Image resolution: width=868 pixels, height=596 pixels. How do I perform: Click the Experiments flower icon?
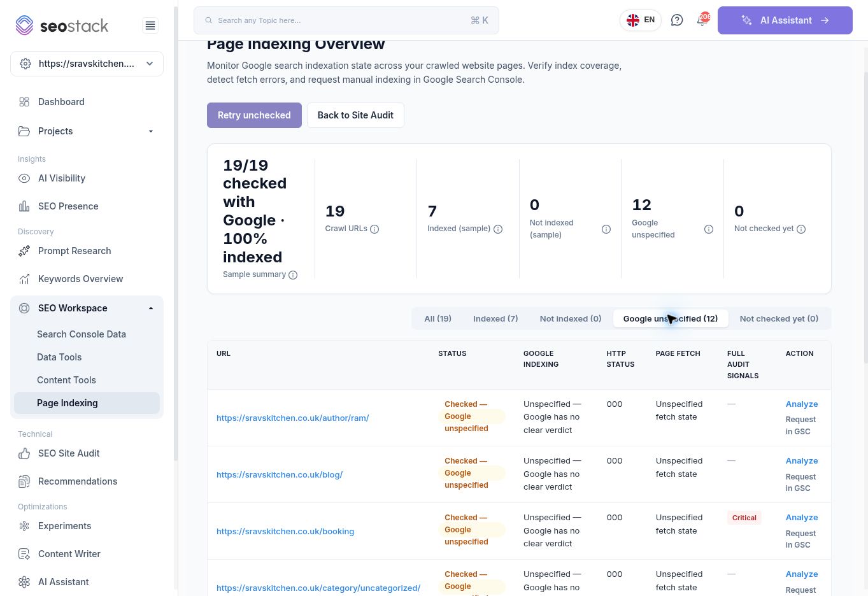(x=24, y=526)
